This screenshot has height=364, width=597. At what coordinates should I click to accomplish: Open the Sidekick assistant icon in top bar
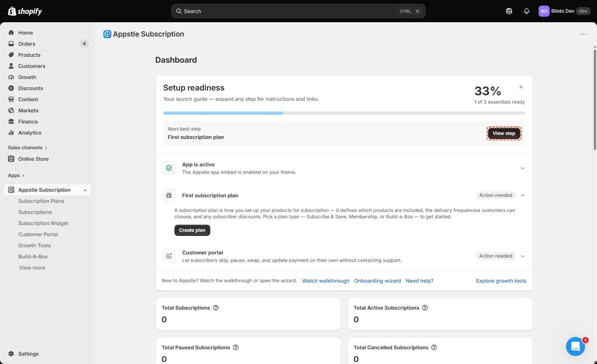509,11
